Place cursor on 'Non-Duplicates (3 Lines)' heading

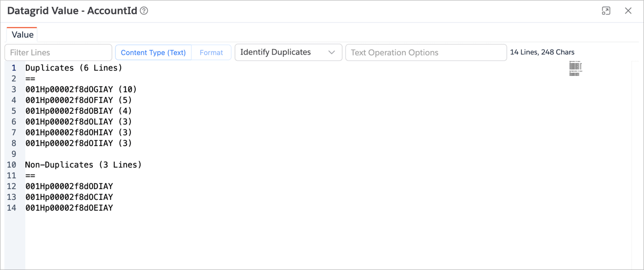(83, 165)
